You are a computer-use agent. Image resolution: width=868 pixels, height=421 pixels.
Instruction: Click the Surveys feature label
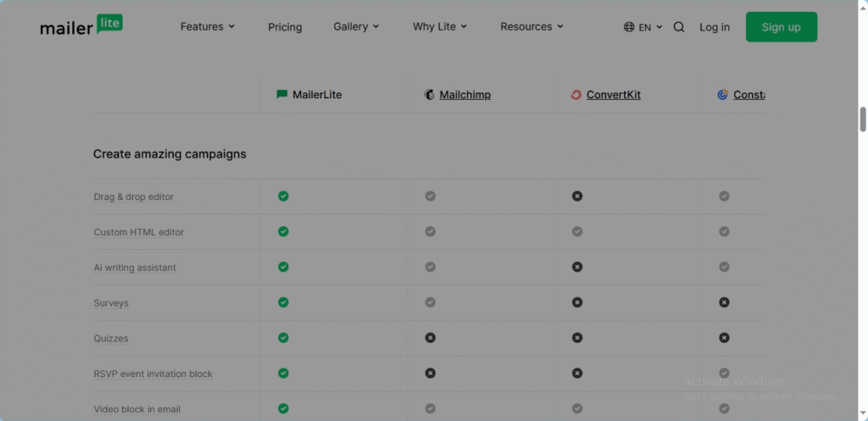[111, 303]
